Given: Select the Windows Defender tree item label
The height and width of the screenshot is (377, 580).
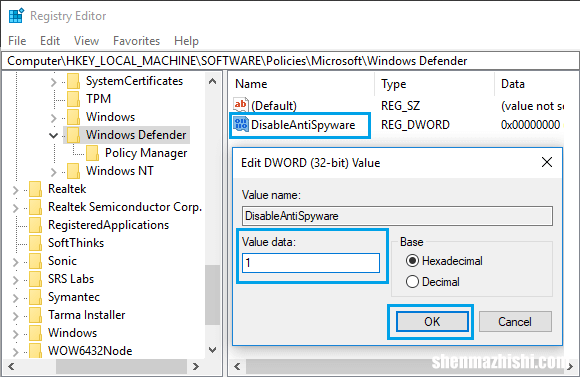Looking at the screenshot, I should [x=136, y=135].
